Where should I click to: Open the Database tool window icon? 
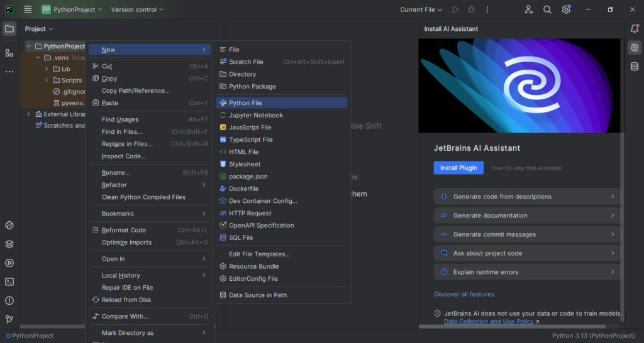coord(635,67)
